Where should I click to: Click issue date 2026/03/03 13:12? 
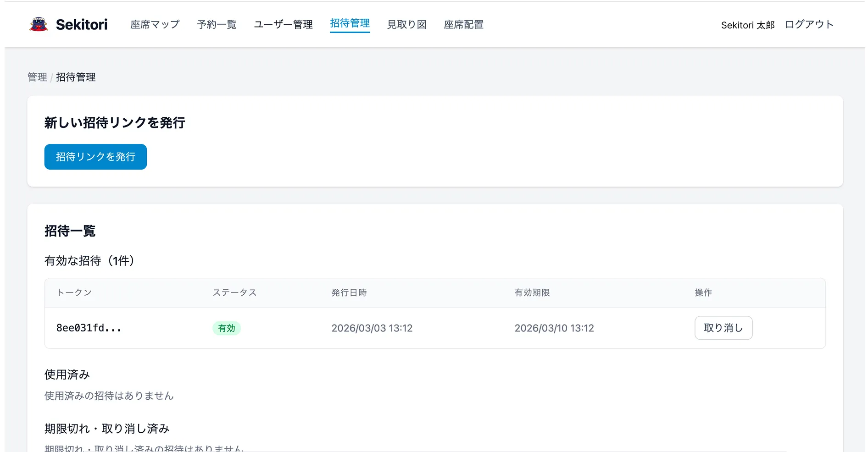[372, 328]
